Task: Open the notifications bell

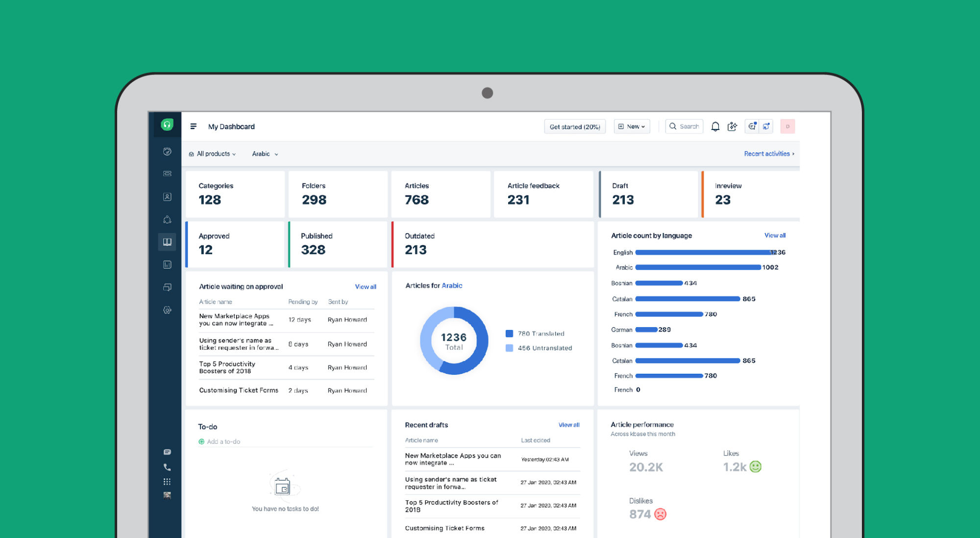Action: pos(715,127)
